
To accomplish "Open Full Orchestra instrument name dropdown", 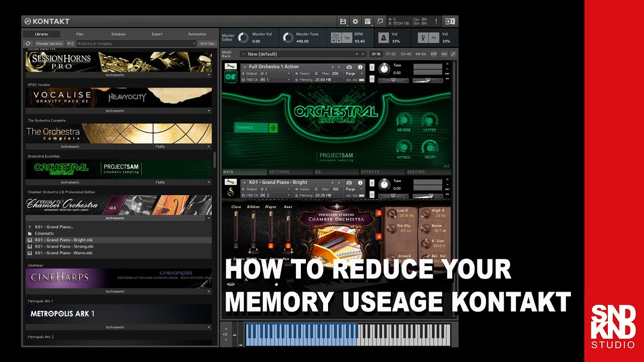I will pyautogui.click(x=245, y=67).
